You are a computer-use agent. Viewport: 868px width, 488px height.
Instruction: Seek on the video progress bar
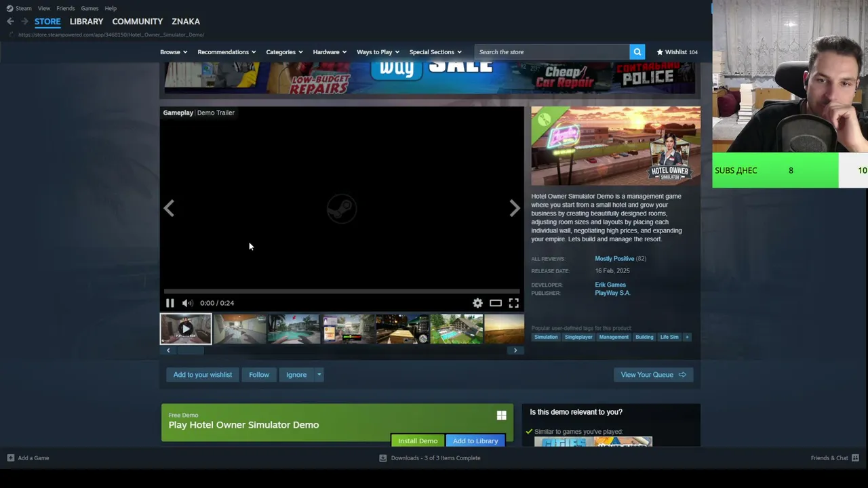coord(342,291)
